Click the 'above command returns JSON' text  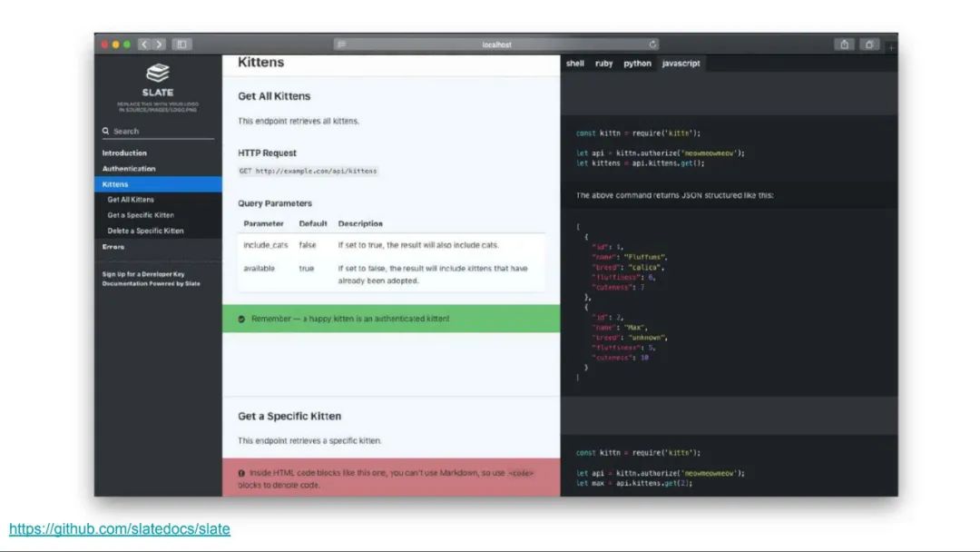pos(674,195)
